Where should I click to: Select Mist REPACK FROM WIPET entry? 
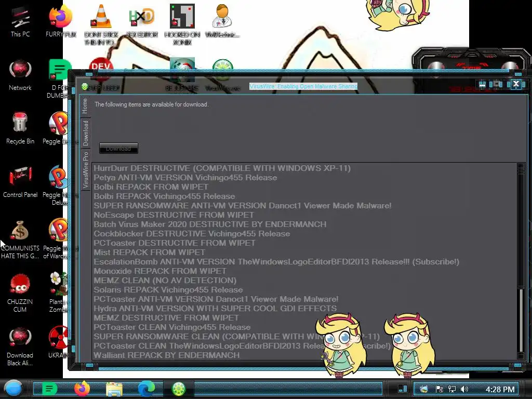[x=149, y=252]
